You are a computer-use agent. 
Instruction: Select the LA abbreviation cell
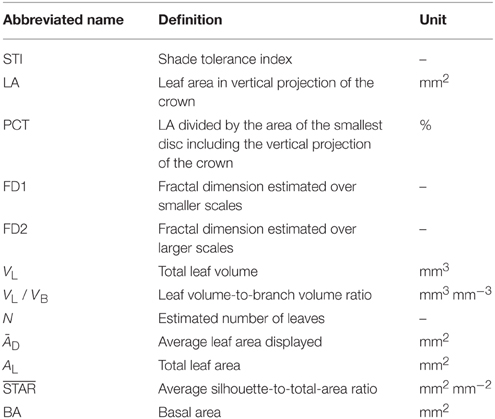point(11,83)
